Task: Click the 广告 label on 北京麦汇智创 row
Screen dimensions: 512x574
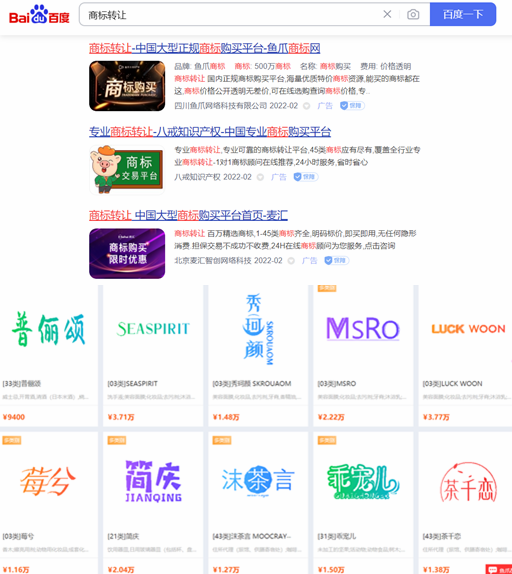Action: 309,261
